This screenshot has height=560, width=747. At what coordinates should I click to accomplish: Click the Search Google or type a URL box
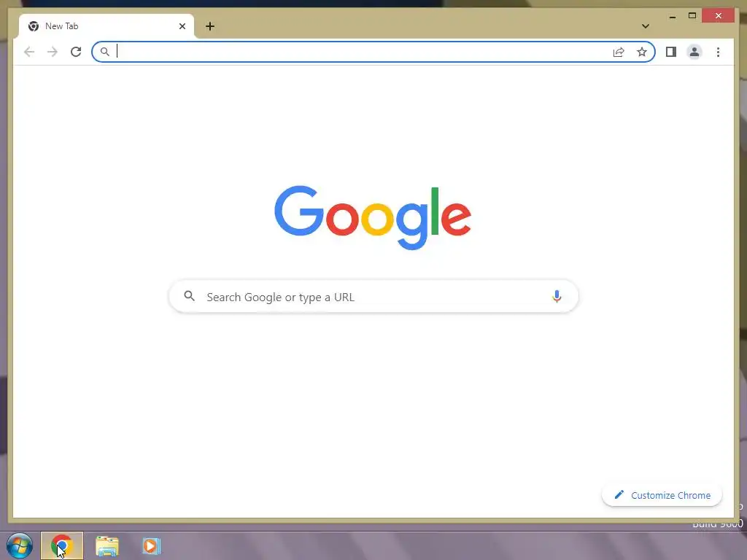[x=373, y=297]
